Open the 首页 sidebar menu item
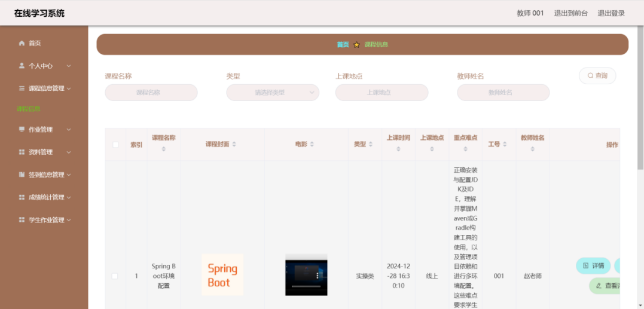The width and height of the screenshot is (644, 309). (x=44, y=43)
